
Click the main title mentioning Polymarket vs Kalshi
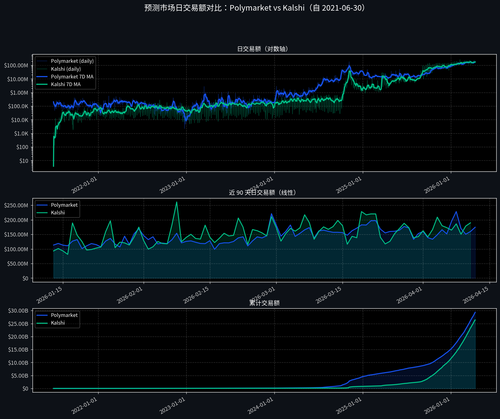coord(255,8)
